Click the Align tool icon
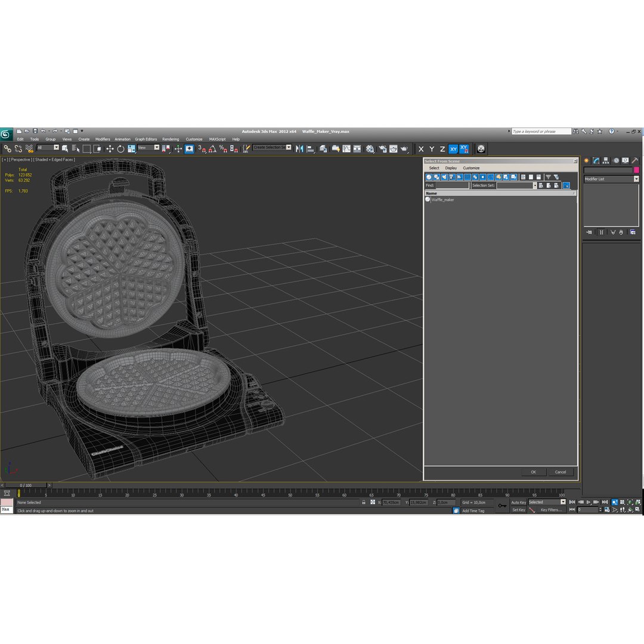Screen dimensions: 644x644 point(311,148)
